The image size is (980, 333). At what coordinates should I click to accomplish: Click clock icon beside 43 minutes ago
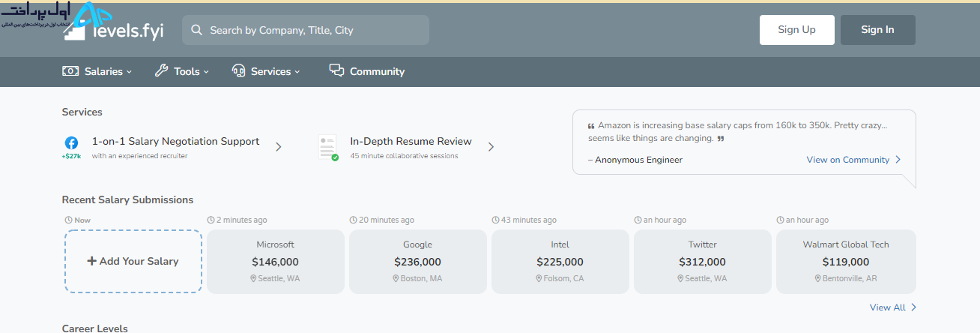point(495,220)
